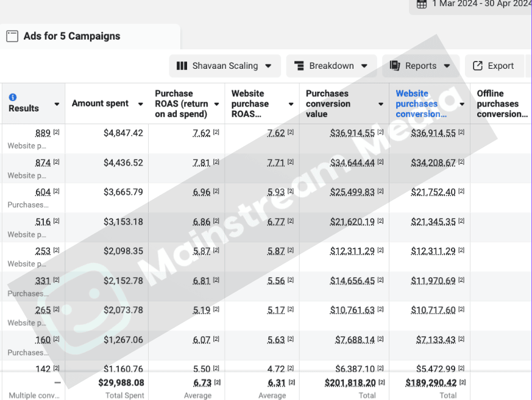Image resolution: width=532 pixels, height=400 pixels.
Task: Click footnote [2] icon beside 889 results
Action: point(56,132)
